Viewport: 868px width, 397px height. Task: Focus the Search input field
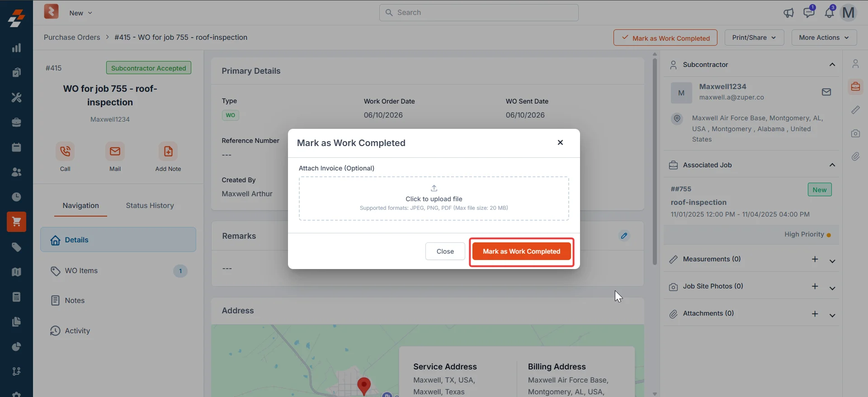[x=479, y=13]
